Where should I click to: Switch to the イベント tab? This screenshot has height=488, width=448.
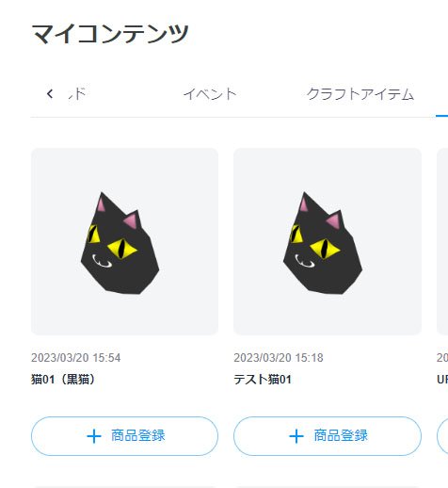tap(210, 94)
